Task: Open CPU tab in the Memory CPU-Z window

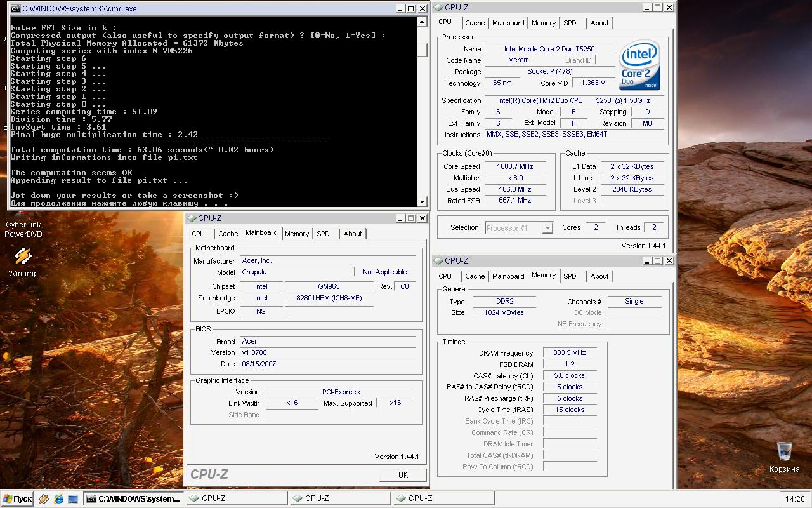Action: tap(445, 276)
